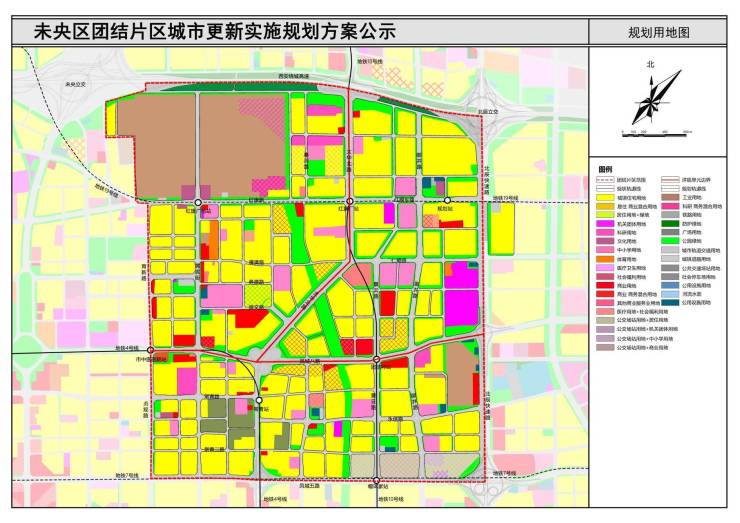Select the station circle at the map's bottom edge
The width and height of the screenshot is (740, 523).
click(x=377, y=481)
